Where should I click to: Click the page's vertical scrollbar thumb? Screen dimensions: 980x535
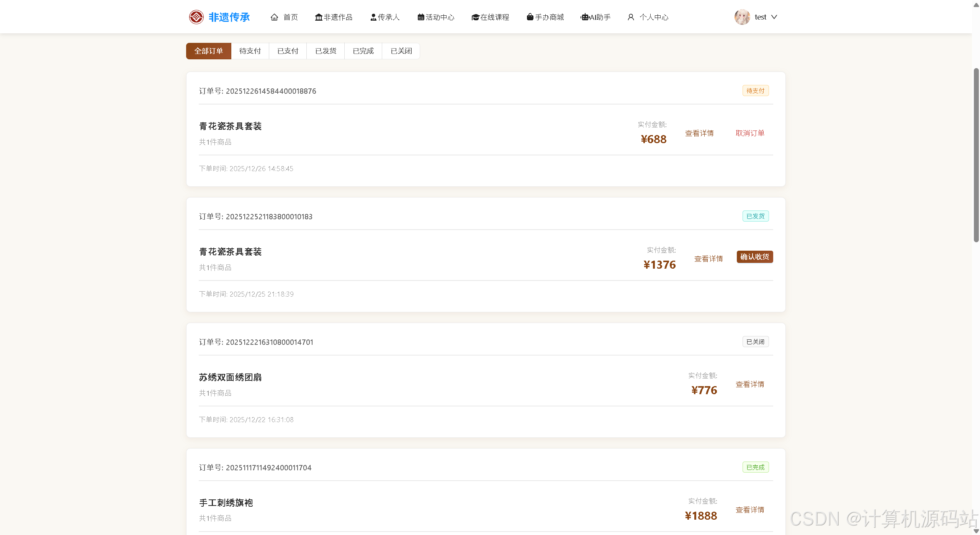point(976,155)
